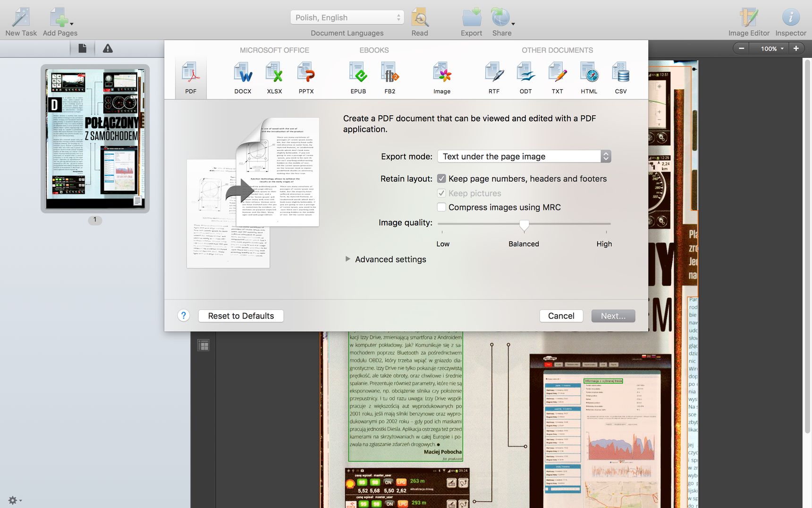Click Cancel button

pyautogui.click(x=561, y=316)
